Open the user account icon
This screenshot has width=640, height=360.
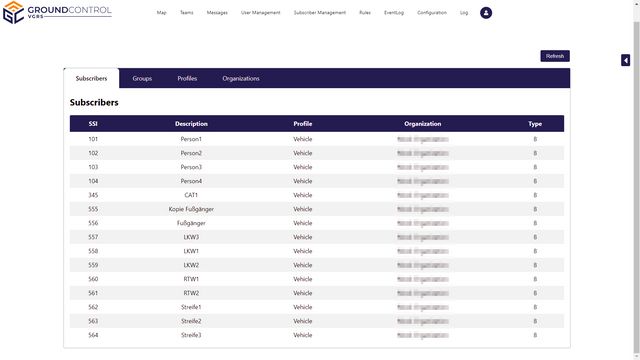[x=486, y=13]
